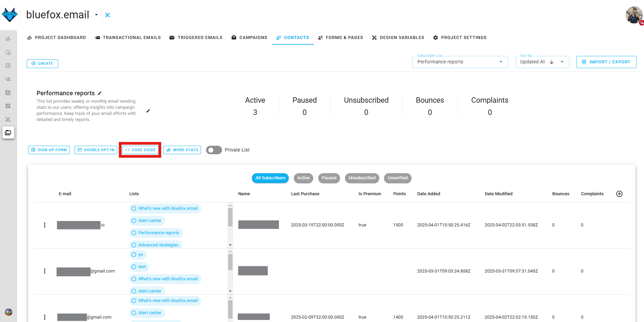Toggle the 'test' list chip in second row

click(139, 267)
